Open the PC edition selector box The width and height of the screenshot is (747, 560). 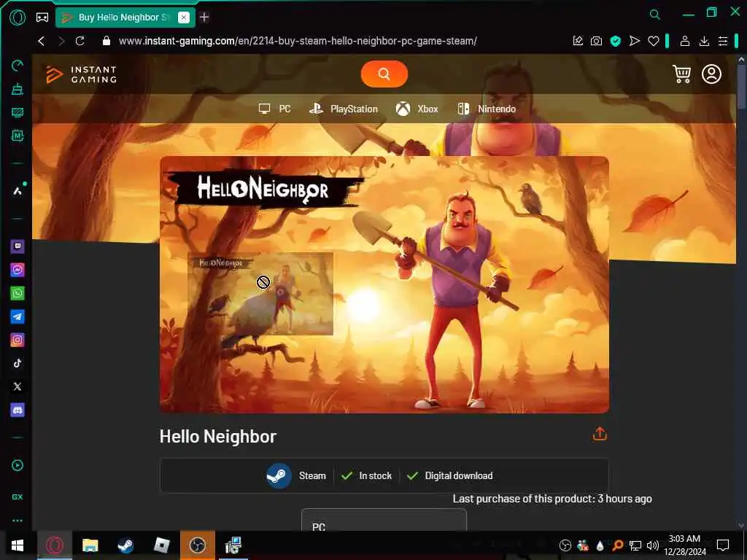click(x=384, y=520)
